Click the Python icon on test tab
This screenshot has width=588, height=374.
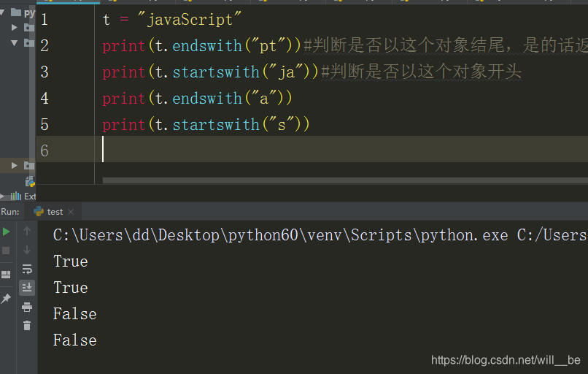(39, 211)
